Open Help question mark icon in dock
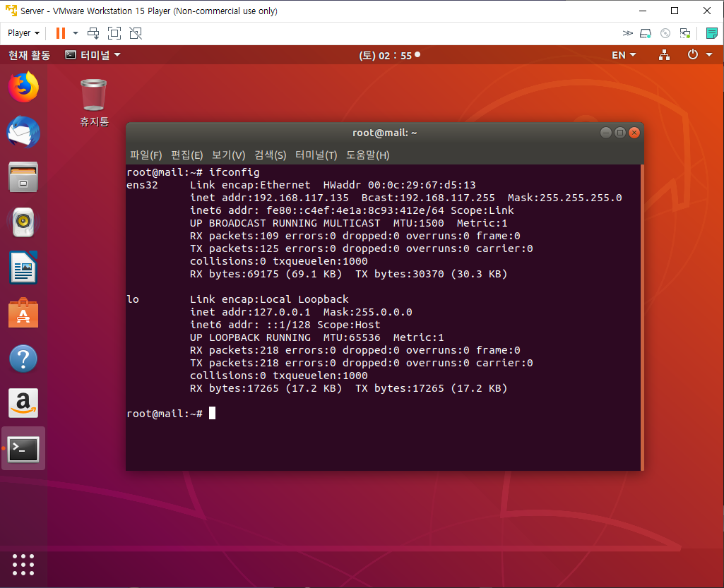The image size is (724, 588). [x=23, y=358]
